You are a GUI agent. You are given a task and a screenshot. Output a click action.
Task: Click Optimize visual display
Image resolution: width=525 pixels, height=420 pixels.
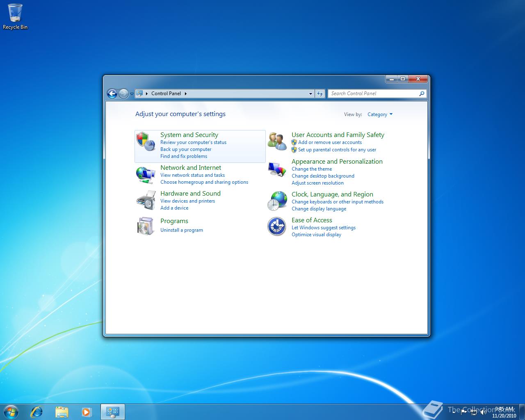pyautogui.click(x=316, y=235)
